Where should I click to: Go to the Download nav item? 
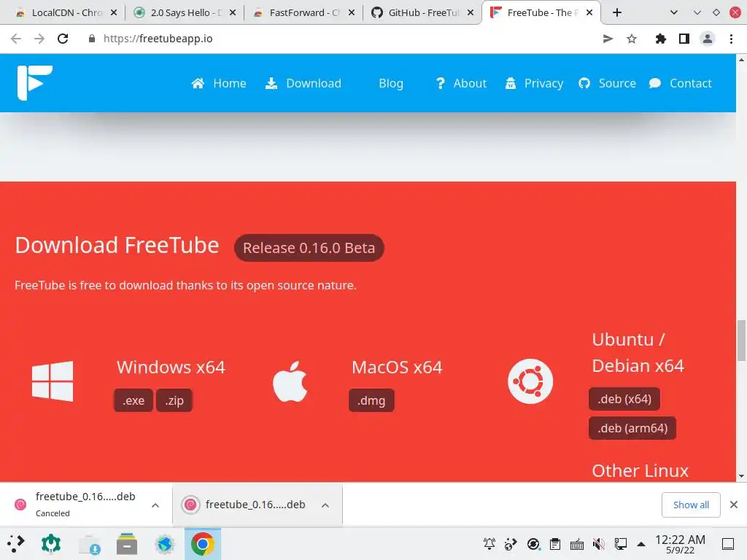click(x=303, y=83)
